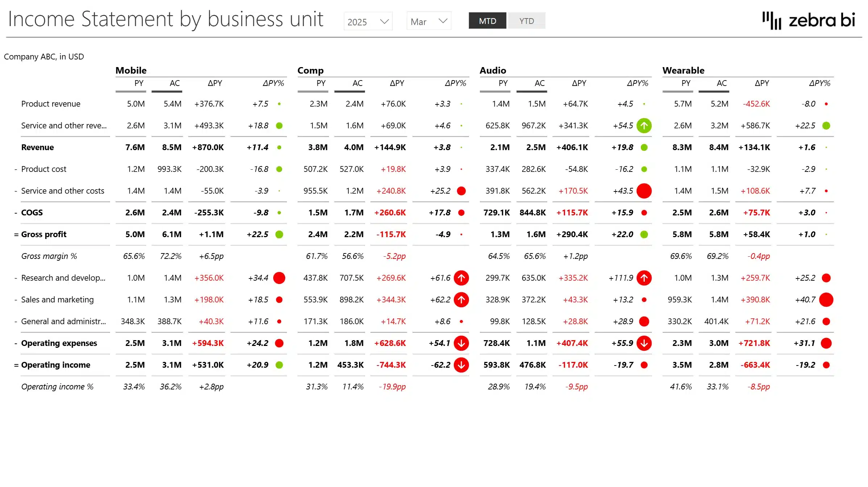Click the red circle beside Wearable sales and marketing
Viewport: 868px width, 487px height.
pos(826,300)
